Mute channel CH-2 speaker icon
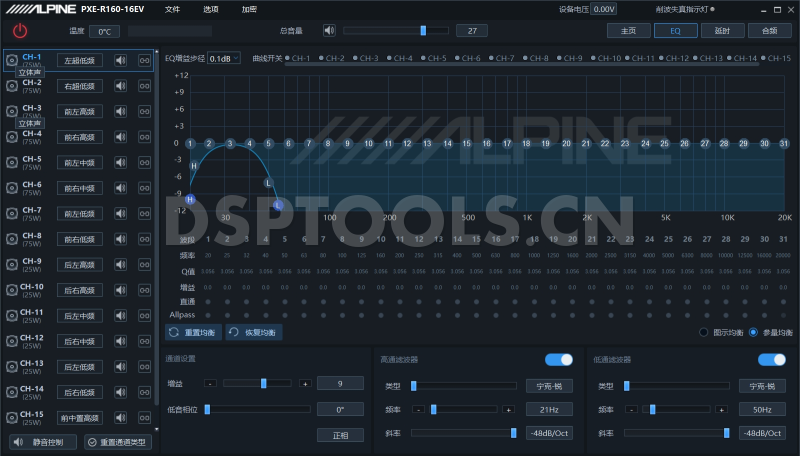 (120, 86)
